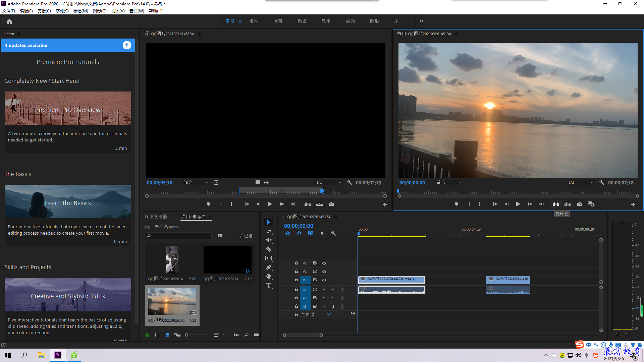Open program monitor panel menu

pos(456,34)
